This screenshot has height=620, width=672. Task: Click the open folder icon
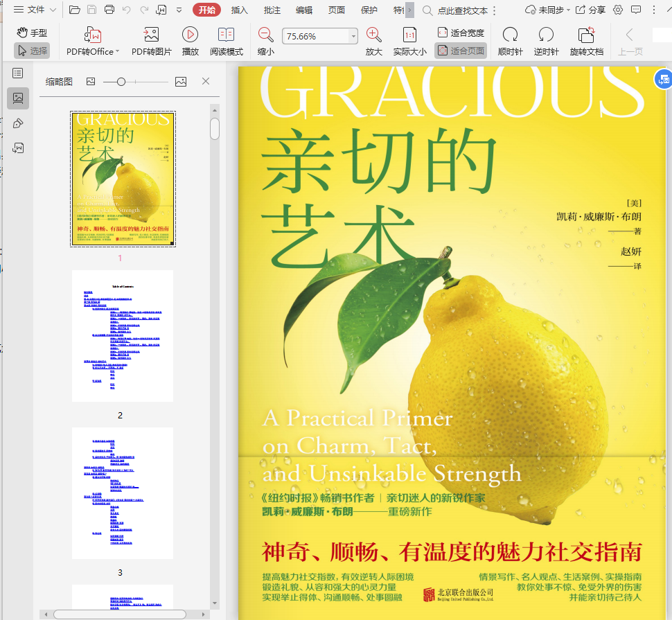[75, 10]
